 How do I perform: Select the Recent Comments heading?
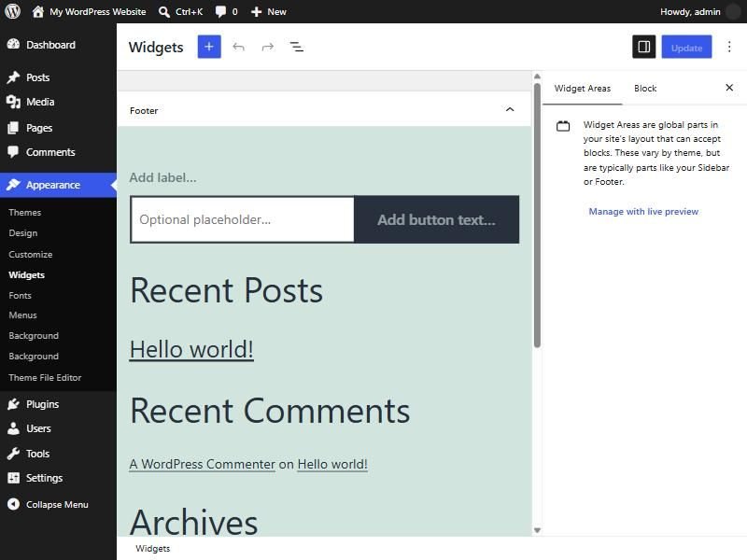[x=270, y=411]
